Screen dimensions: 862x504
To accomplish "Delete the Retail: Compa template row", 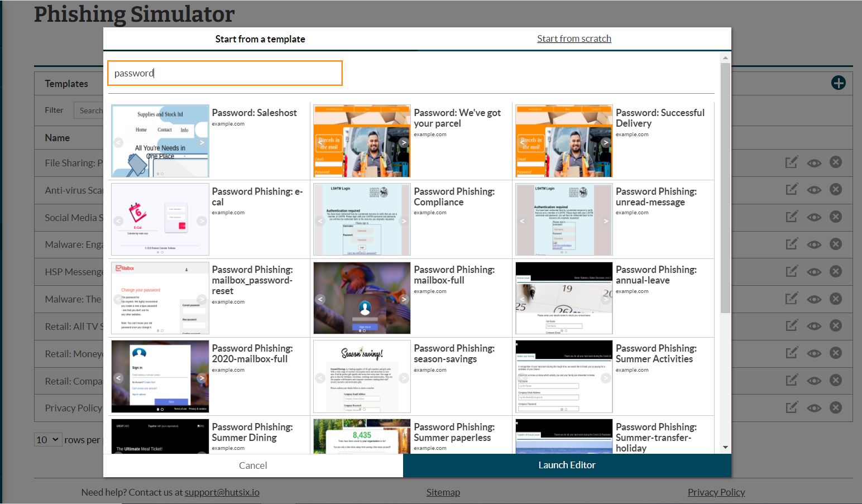I will pyautogui.click(x=836, y=381).
